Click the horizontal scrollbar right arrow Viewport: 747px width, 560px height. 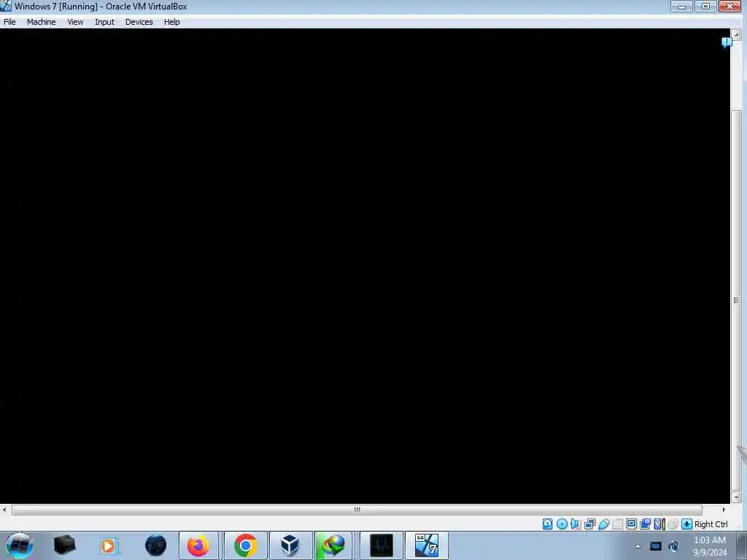click(x=724, y=510)
